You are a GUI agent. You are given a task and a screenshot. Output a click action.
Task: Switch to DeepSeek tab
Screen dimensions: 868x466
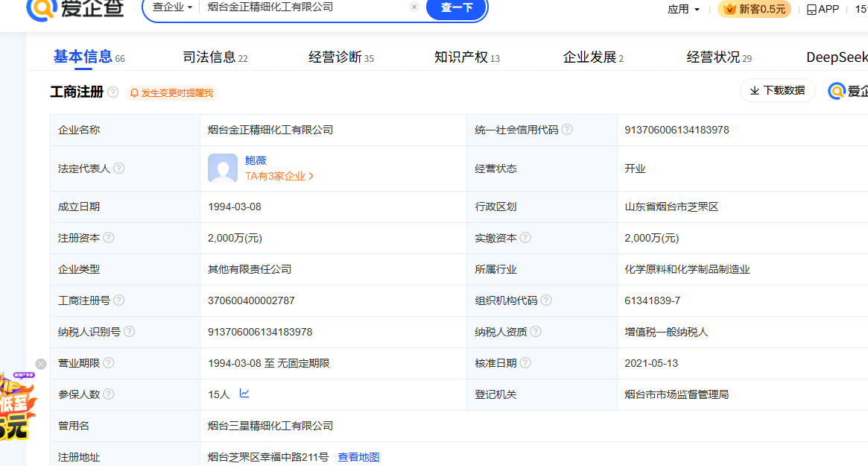coord(837,57)
